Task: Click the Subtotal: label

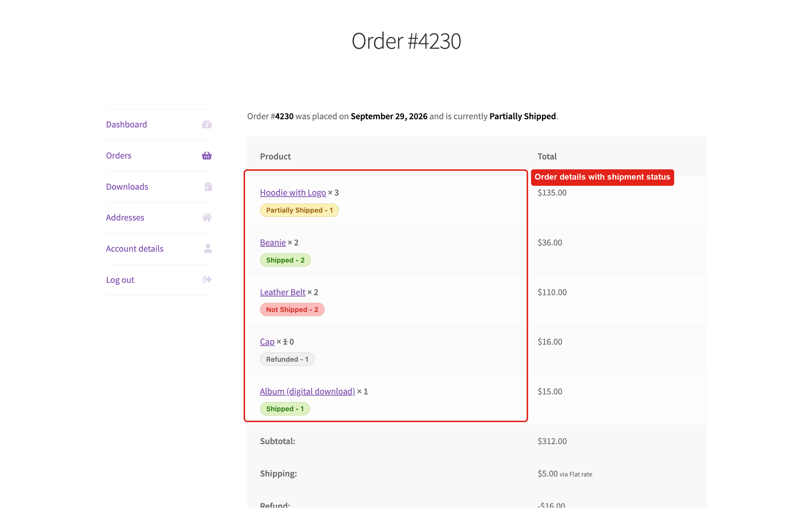Action: [x=277, y=441]
